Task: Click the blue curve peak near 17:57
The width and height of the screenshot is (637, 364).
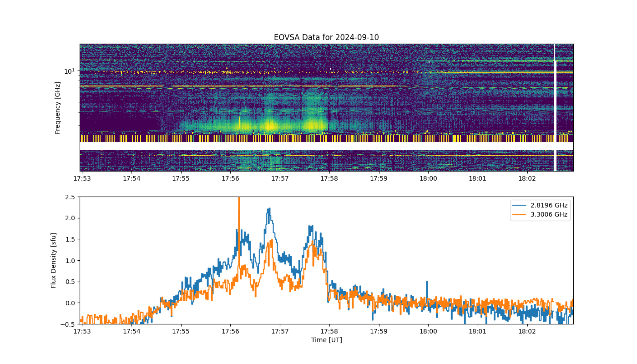Action: tap(269, 209)
